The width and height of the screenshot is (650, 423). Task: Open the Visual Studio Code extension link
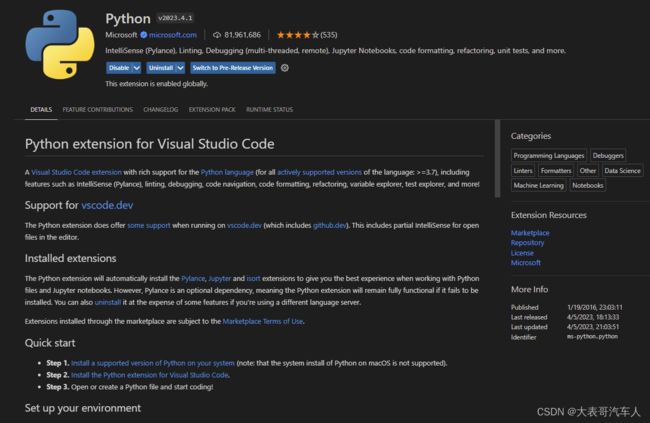(77, 172)
